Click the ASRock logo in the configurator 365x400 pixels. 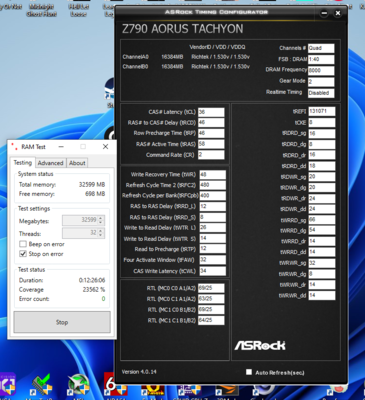click(x=260, y=345)
